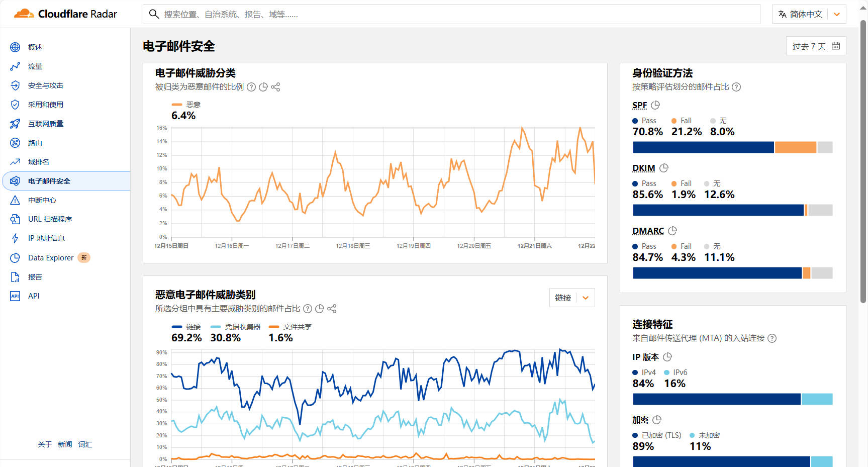This screenshot has height=467, width=868.
Task: Click the 6.4% malicious value
Action: 183,116
